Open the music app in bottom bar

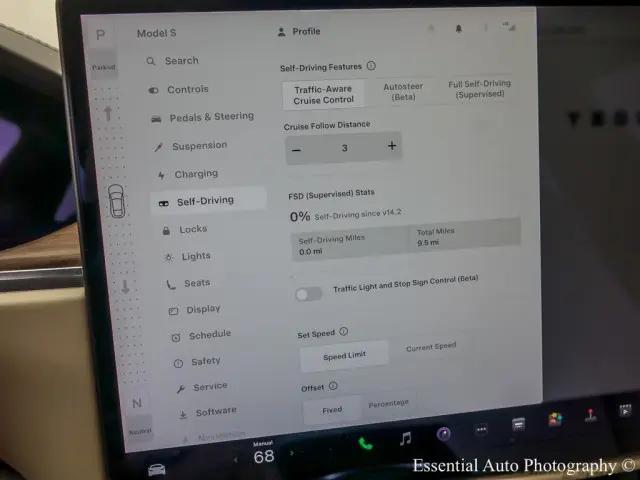pyautogui.click(x=405, y=439)
